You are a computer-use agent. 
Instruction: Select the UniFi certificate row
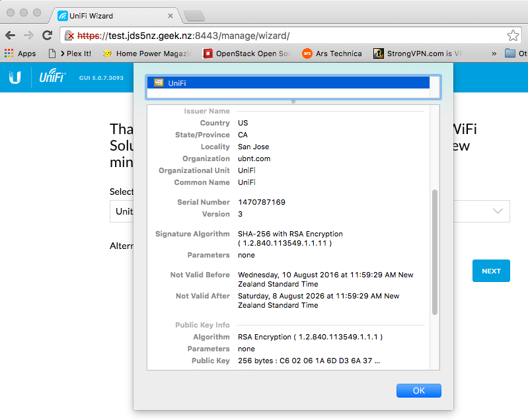click(288, 83)
